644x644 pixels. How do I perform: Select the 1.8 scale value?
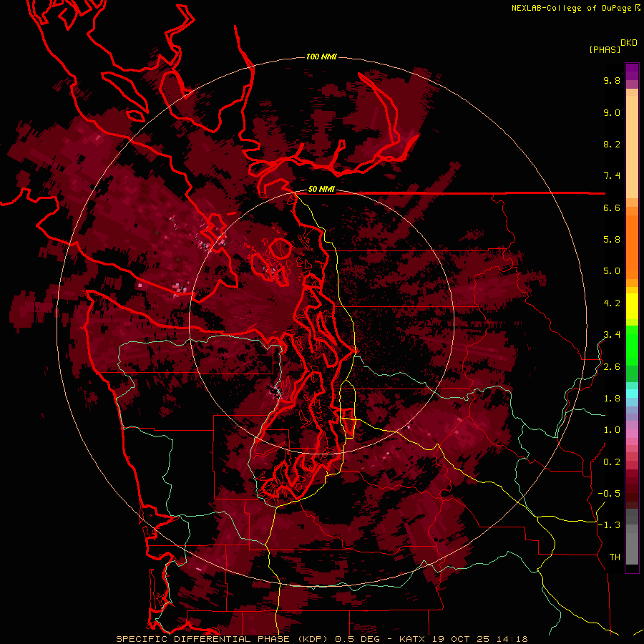(x=612, y=399)
